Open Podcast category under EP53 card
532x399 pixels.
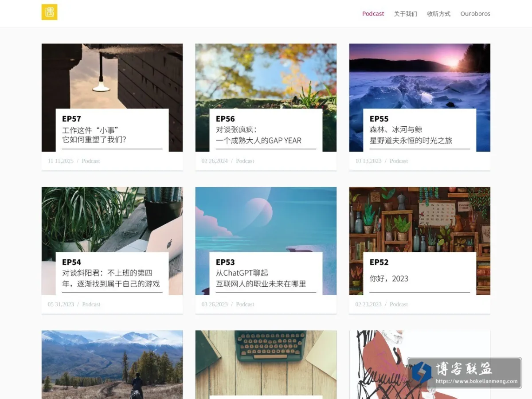click(x=245, y=304)
